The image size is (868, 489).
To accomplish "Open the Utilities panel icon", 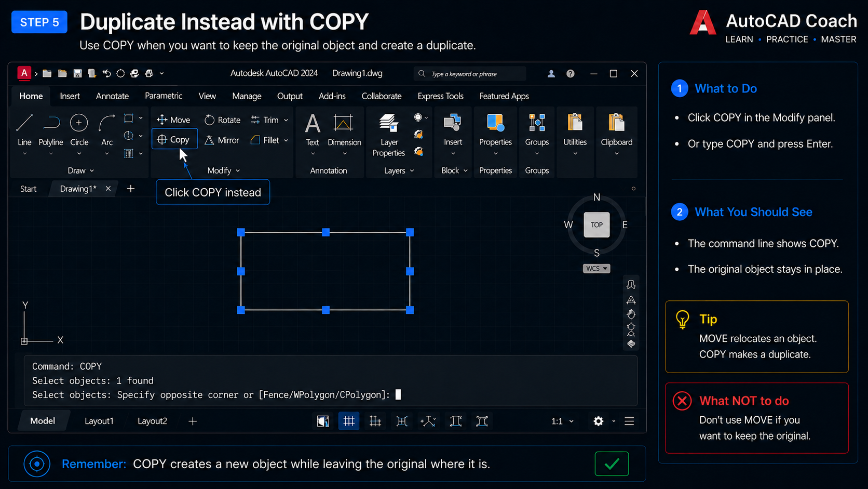I will tap(575, 129).
